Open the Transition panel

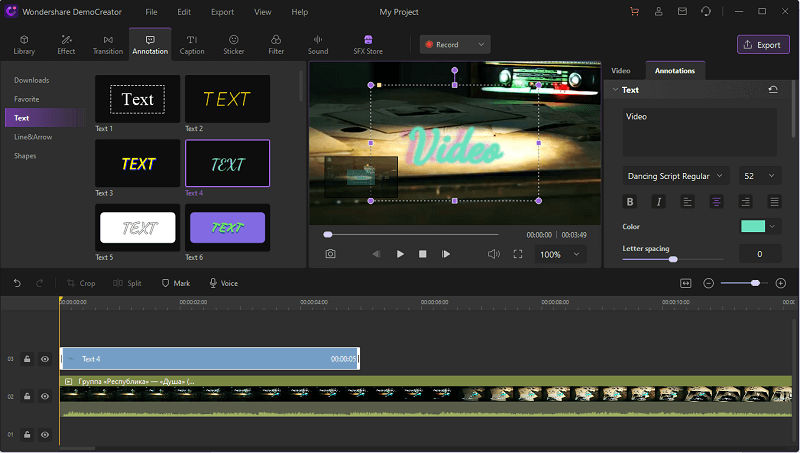[x=108, y=45]
